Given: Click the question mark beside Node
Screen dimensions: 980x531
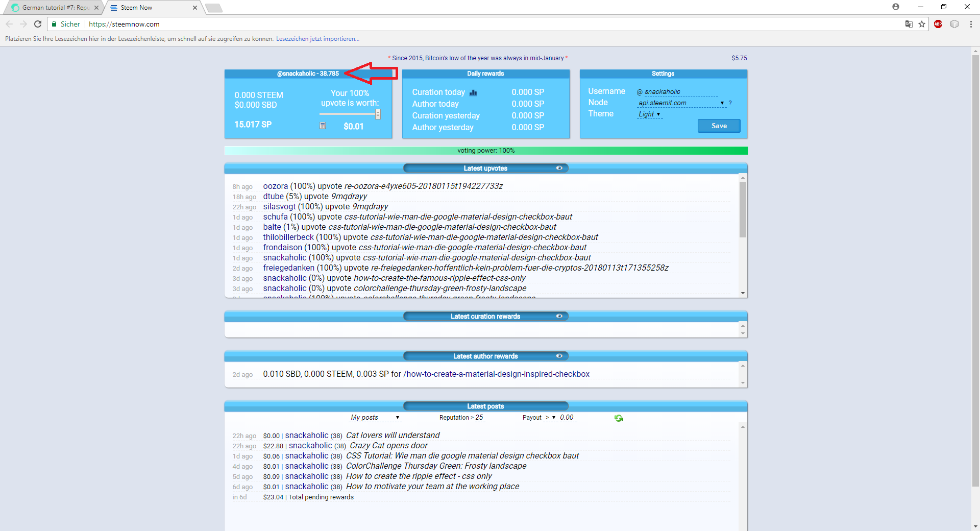Looking at the screenshot, I should (x=730, y=103).
